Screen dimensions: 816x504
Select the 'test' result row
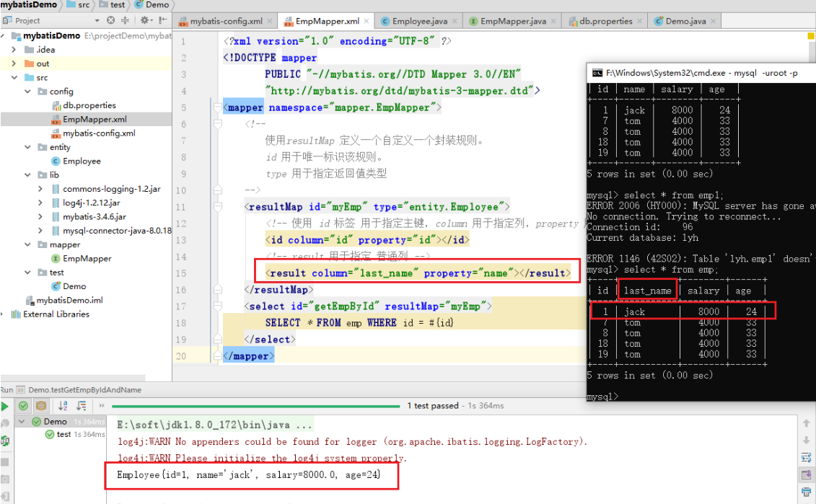(x=75, y=434)
